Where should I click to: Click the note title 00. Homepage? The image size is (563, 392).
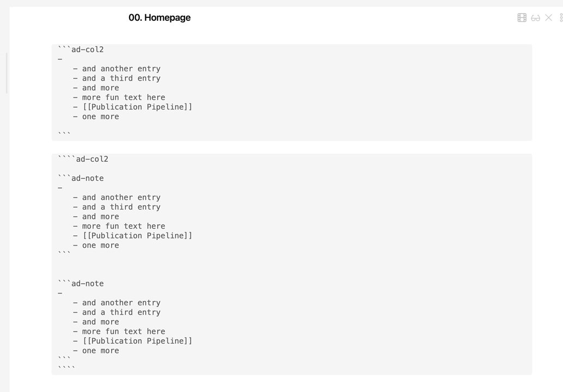[x=160, y=17]
